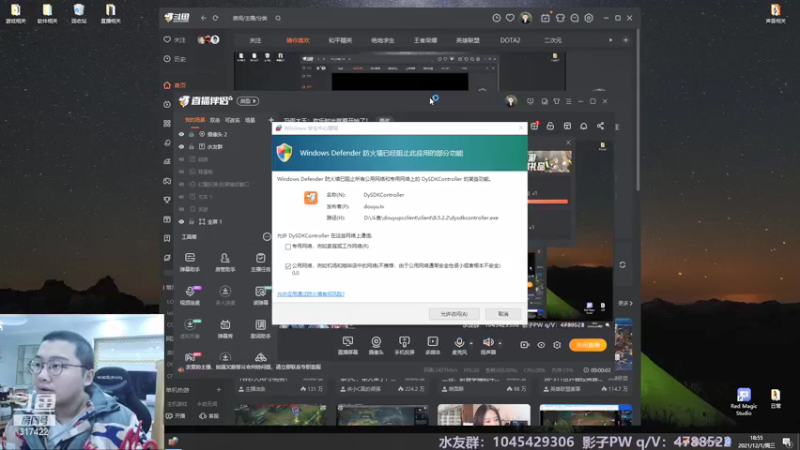Viewport: 800px width, 450px height.
Task: Go to 首页 home in Douyu sidebar
Action: [x=175, y=85]
